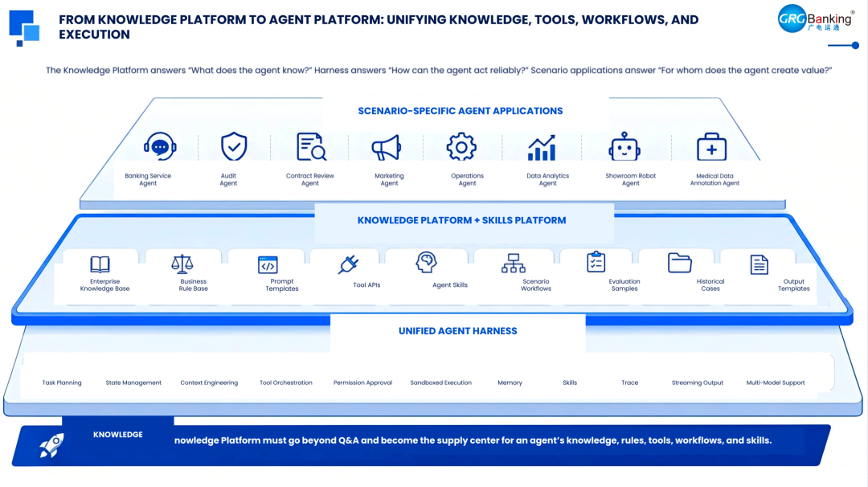
Task: Click the Evaluation Samples checklist icon
Action: coord(596,262)
